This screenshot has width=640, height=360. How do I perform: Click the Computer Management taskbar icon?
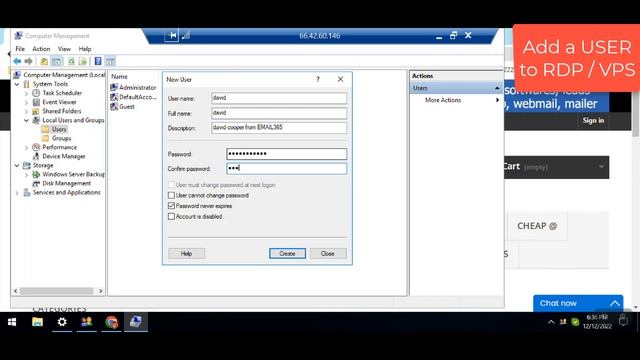136,322
